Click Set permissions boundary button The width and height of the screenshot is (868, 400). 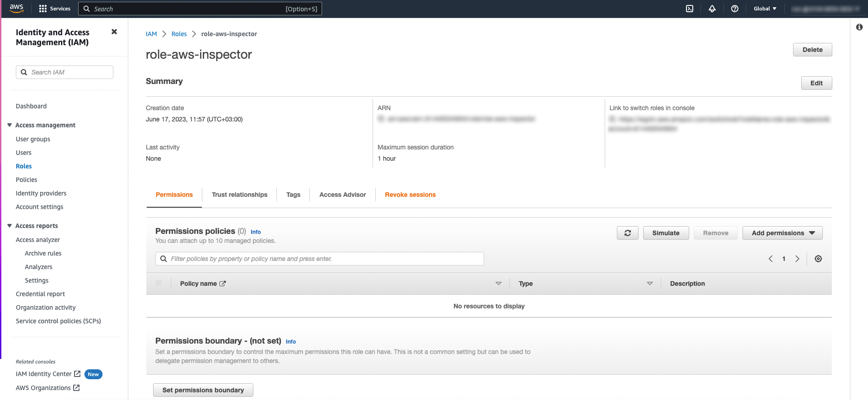(x=203, y=390)
